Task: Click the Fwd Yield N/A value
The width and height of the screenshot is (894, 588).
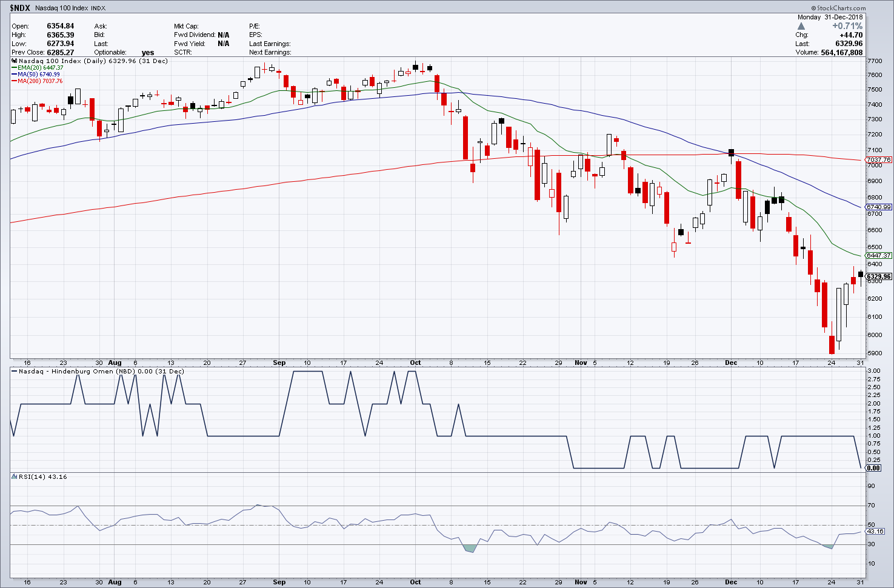Action: (223, 44)
